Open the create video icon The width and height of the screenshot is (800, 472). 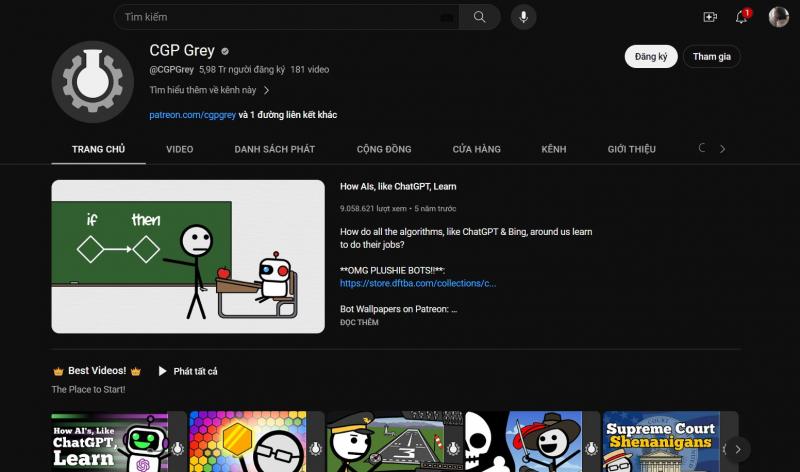710,17
